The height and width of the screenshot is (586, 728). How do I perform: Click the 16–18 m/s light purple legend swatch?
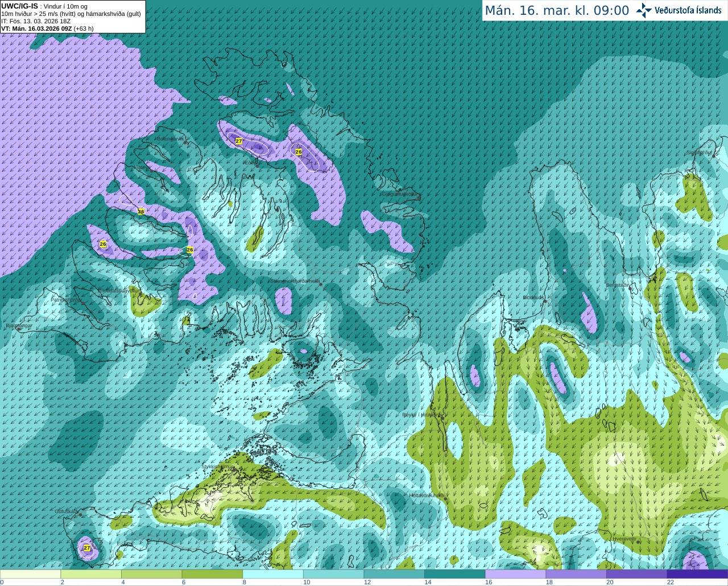[x=515, y=574]
